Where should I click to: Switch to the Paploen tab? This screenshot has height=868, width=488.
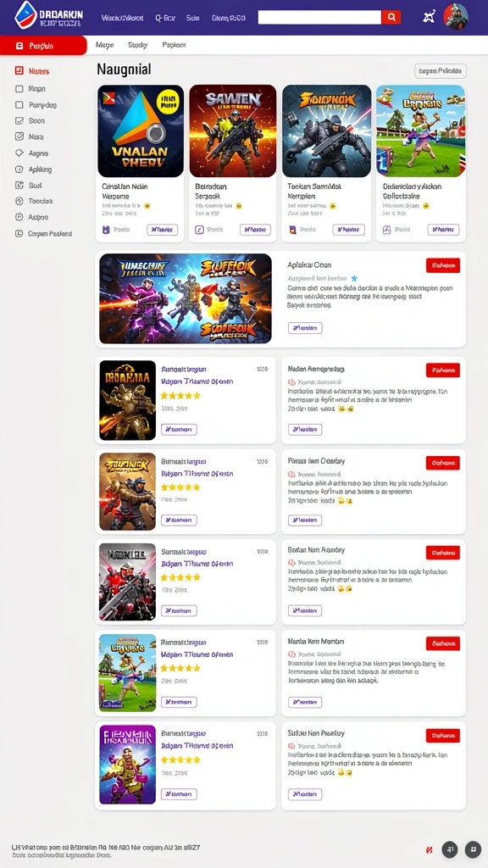[x=174, y=46]
